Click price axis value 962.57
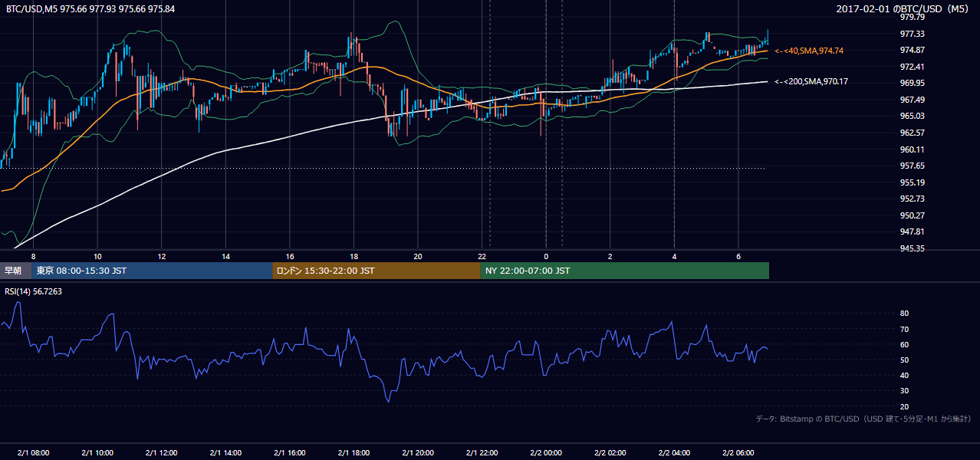 912,133
